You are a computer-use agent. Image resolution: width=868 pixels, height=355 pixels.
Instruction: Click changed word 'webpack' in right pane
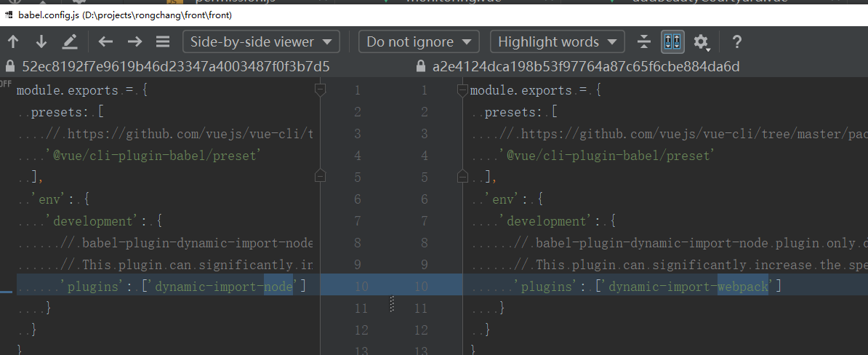click(742, 287)
